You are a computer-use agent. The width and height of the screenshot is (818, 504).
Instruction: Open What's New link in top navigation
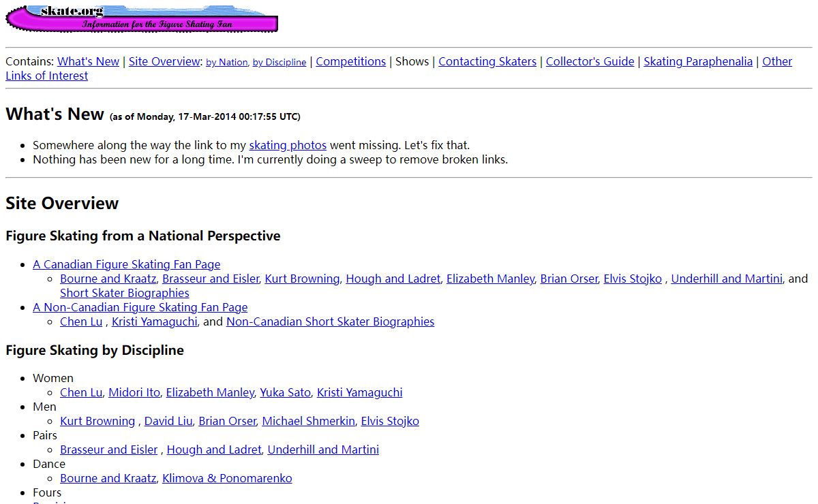[88, 61]
